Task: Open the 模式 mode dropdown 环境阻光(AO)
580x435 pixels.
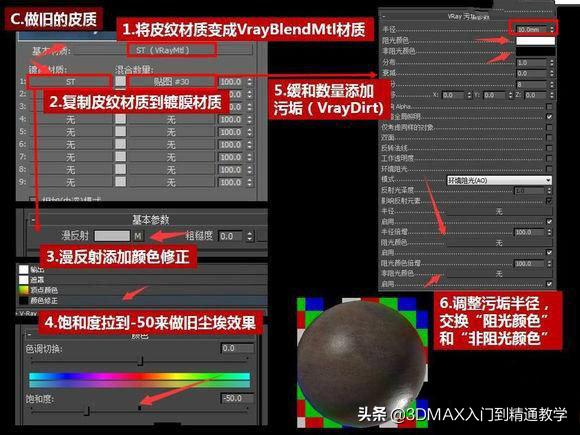Action: point(499,180)
